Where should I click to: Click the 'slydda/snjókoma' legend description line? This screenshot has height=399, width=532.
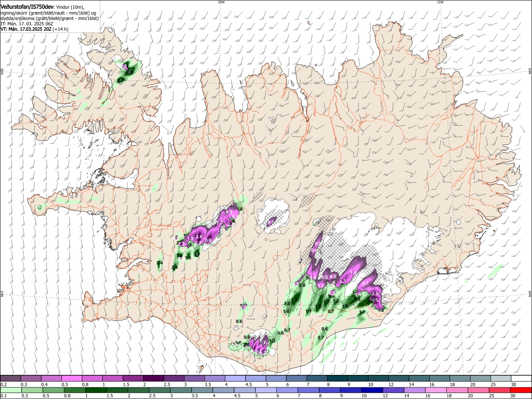(49, 18)
